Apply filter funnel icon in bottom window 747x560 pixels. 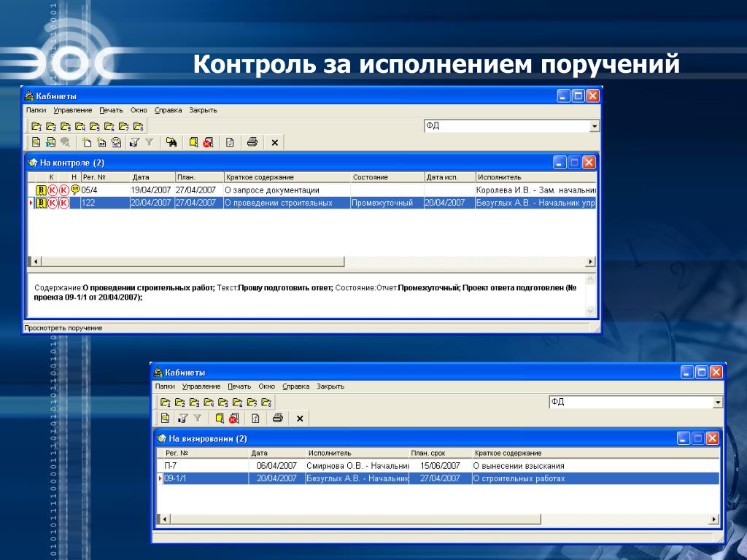(x=182, y=418)
